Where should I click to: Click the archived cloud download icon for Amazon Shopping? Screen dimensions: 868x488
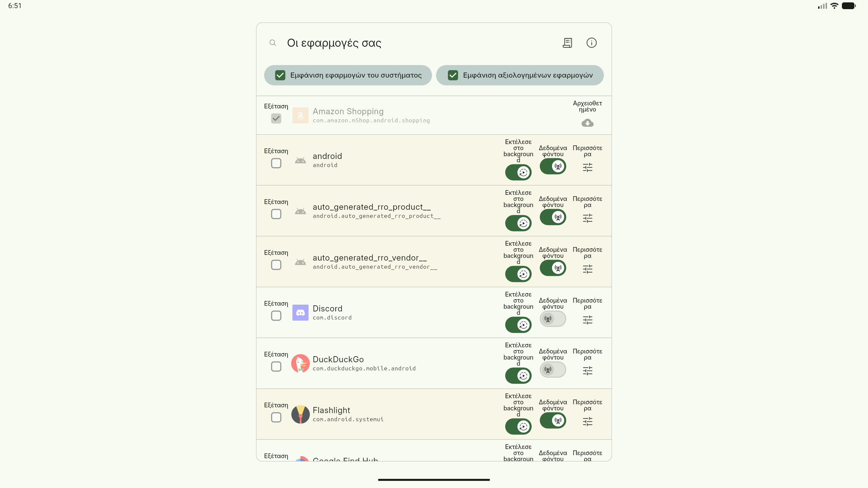pyautogui.click(x=587, y=123)
